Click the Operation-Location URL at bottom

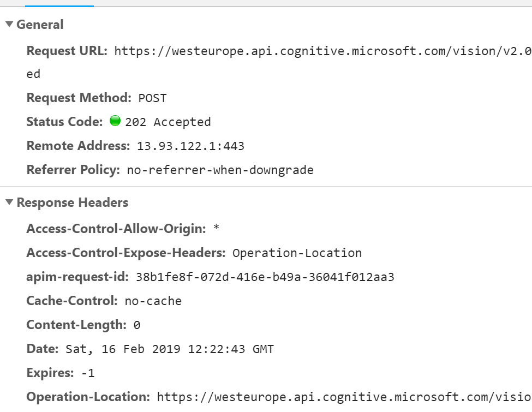(x=344, y=397)
